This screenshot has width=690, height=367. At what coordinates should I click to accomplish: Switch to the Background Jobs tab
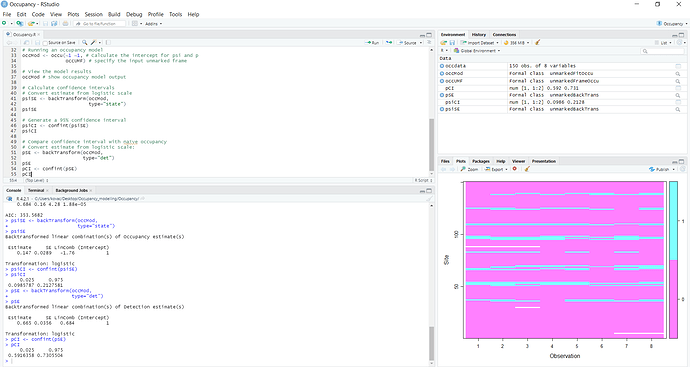[71, 191]
